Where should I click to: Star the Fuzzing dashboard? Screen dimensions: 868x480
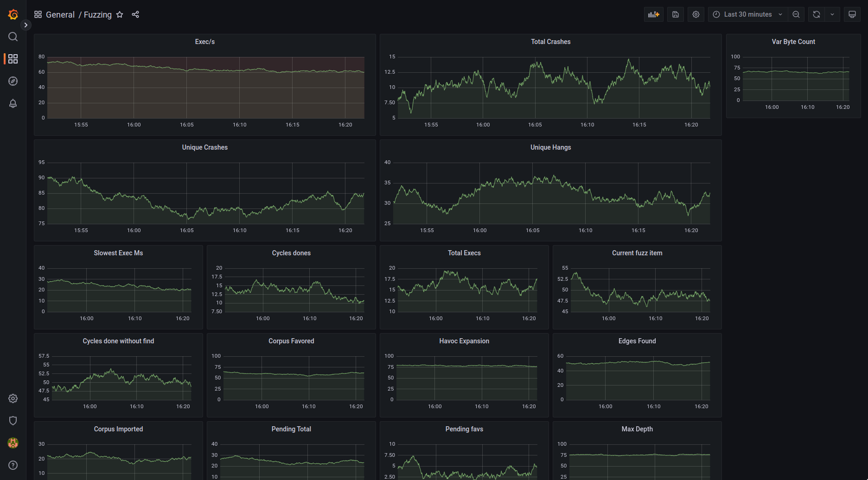(x=120, y=14)
